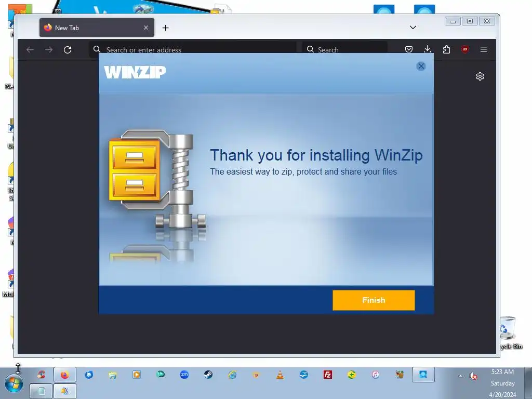Open the uBlock Origin shield icon
This screenshot has height=399, width=532.
coord(465,49)
